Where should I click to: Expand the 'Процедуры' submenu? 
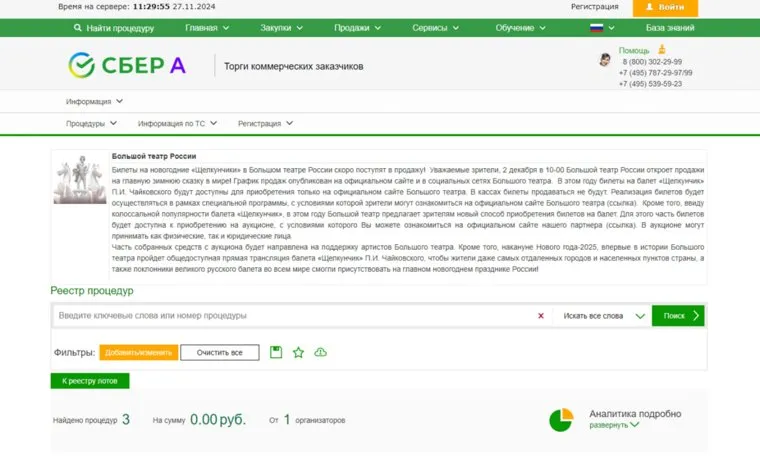click(x=91, y=124)
